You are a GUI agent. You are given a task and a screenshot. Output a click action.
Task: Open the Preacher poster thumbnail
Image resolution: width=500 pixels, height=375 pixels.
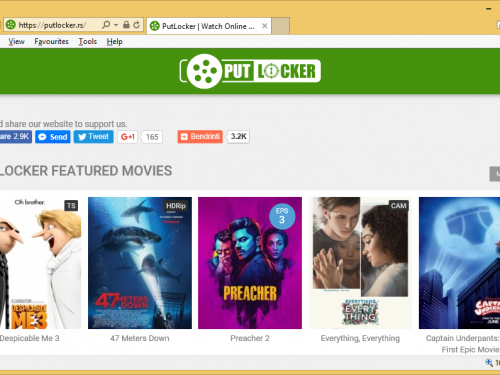click(x=250, y=263)
